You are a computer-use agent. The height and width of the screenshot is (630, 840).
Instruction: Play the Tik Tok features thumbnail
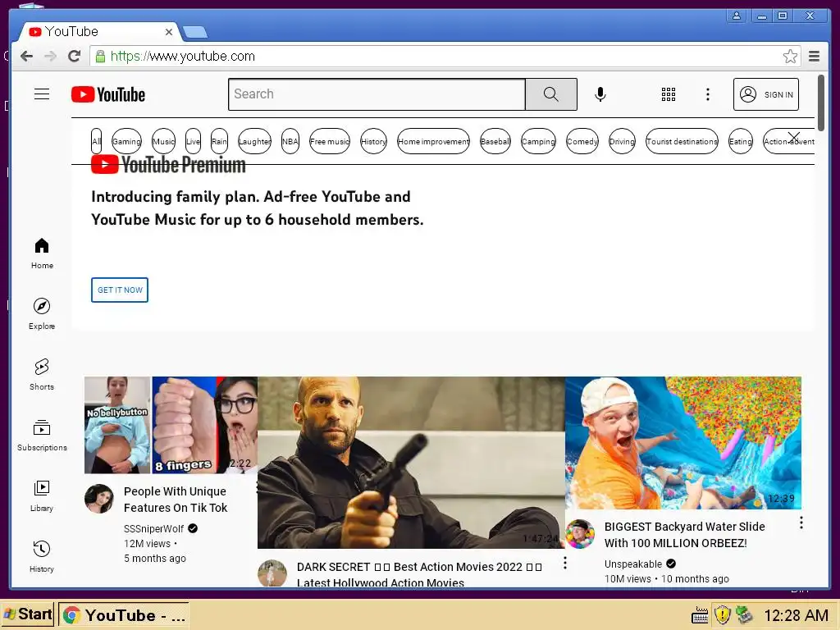171,425
